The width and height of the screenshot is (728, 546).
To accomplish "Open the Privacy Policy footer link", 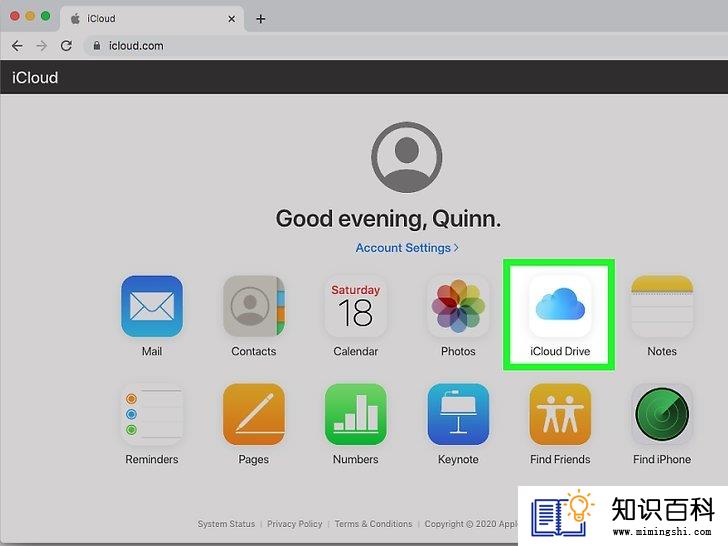I will 294,524.
